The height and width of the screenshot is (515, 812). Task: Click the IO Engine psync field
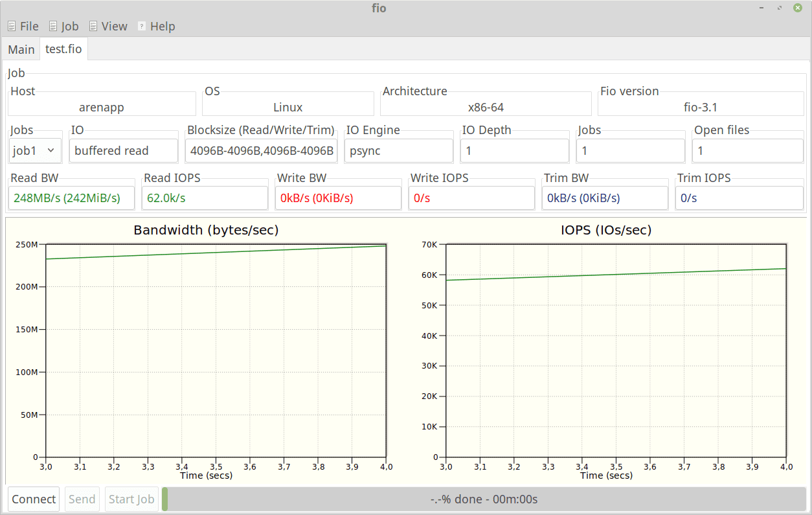click(x=398, y=151)
